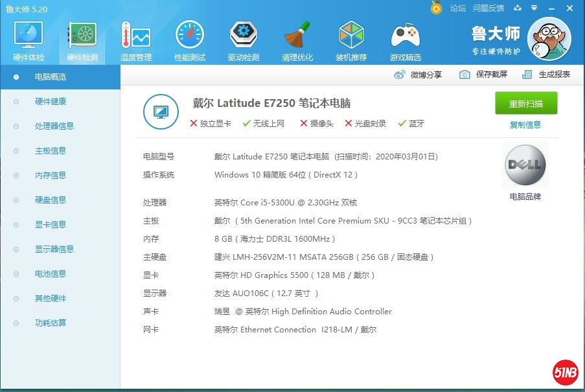Share via 微博分享 Weibo button
This screenshot has height=392, width=585.
[418, 75]
